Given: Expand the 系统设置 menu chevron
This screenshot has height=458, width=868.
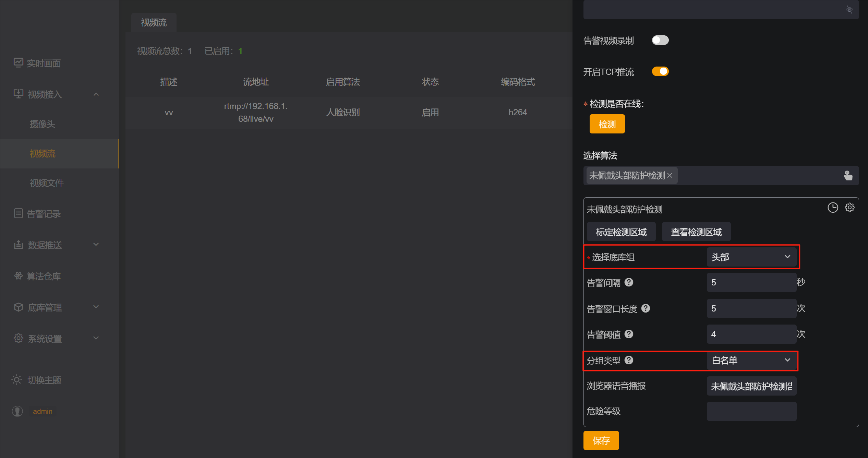Looking at the screenshot, I should pyautogui.click(x=96, y=338).
